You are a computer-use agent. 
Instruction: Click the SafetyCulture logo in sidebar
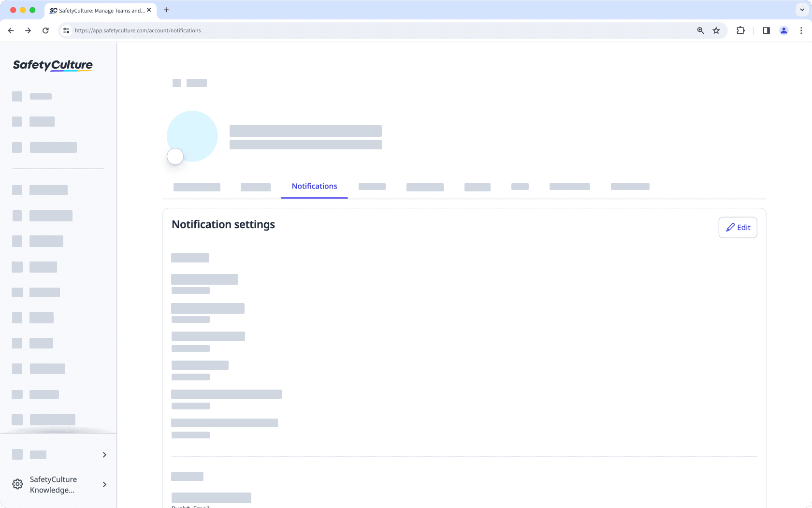53,65
